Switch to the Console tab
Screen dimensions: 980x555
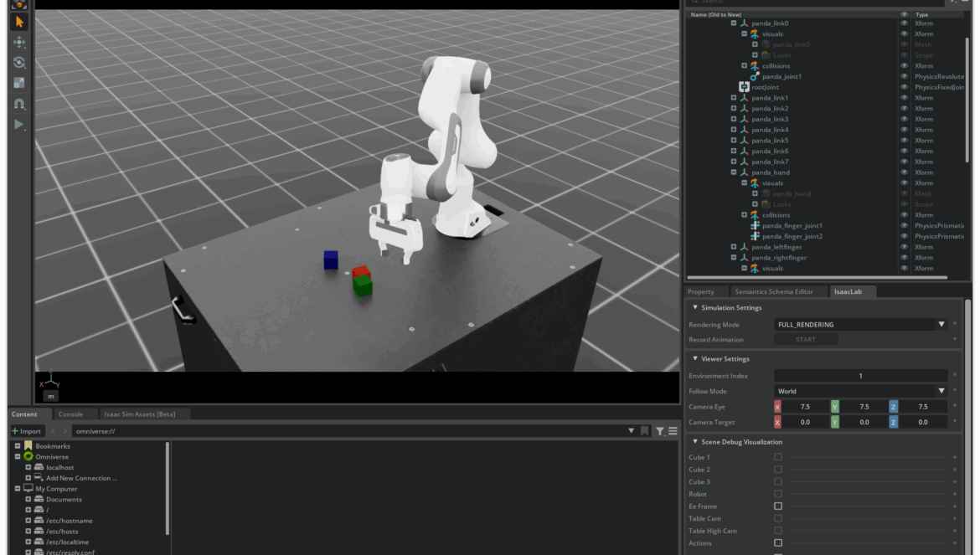point(70,414)
